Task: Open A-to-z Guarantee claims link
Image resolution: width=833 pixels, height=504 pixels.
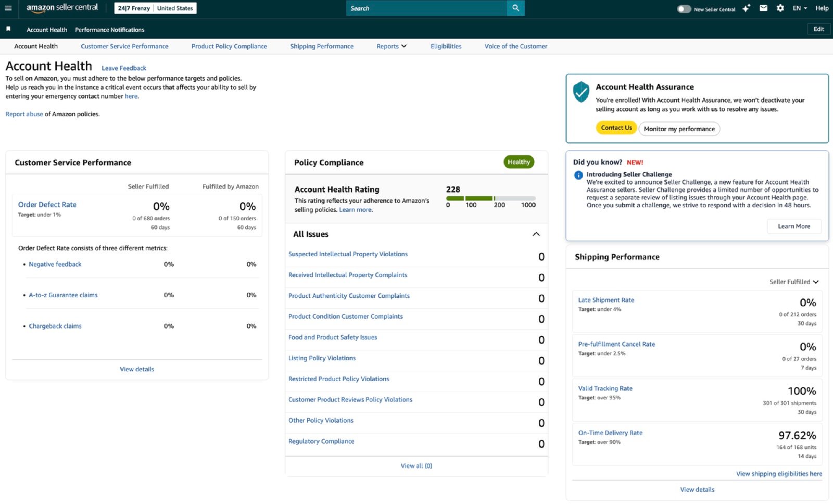Action: coord(63,295)
